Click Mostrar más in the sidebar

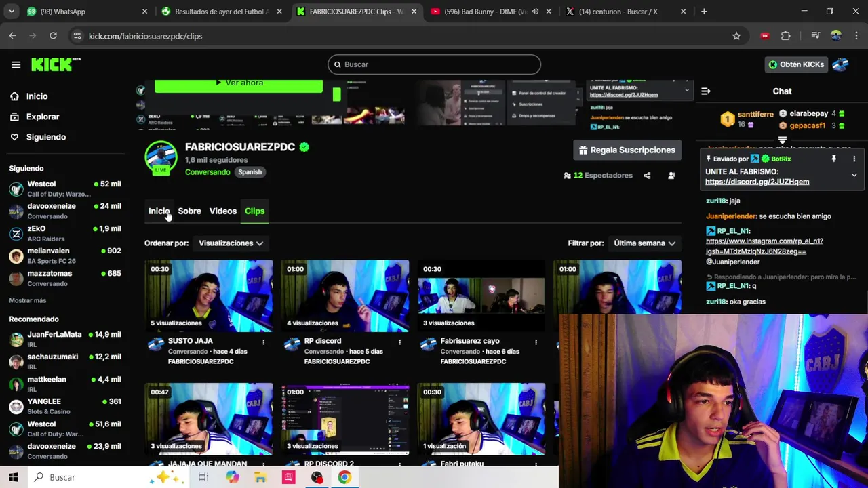pos(28,300)
